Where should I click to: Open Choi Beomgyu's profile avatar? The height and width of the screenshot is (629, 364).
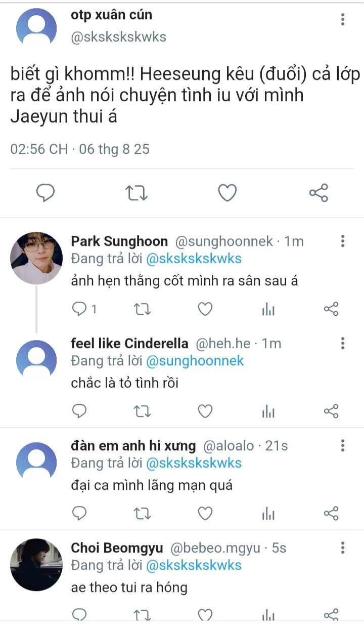[36, 565]
